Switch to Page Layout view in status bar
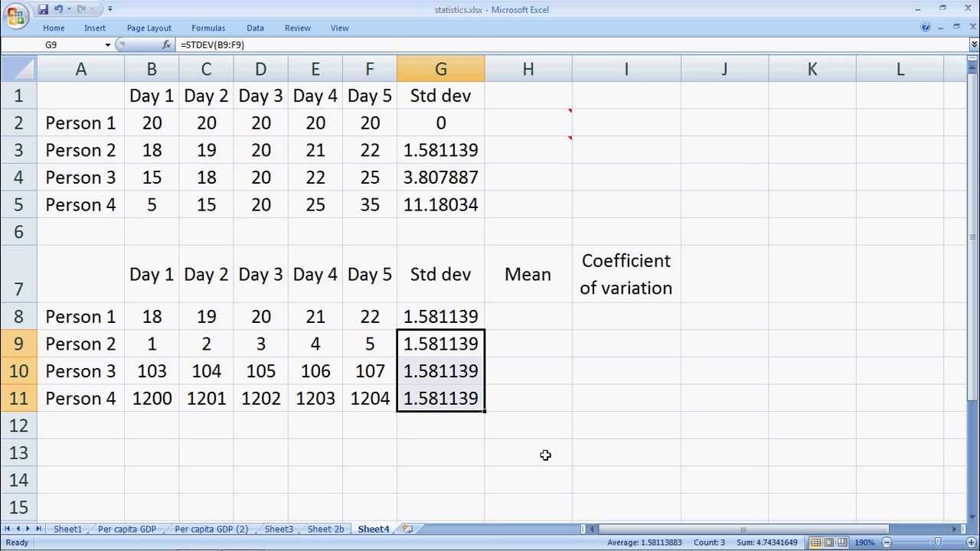 tap(829, 543)
